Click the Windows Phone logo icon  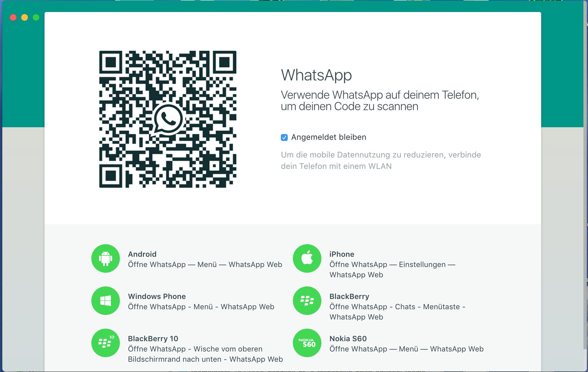106,301
